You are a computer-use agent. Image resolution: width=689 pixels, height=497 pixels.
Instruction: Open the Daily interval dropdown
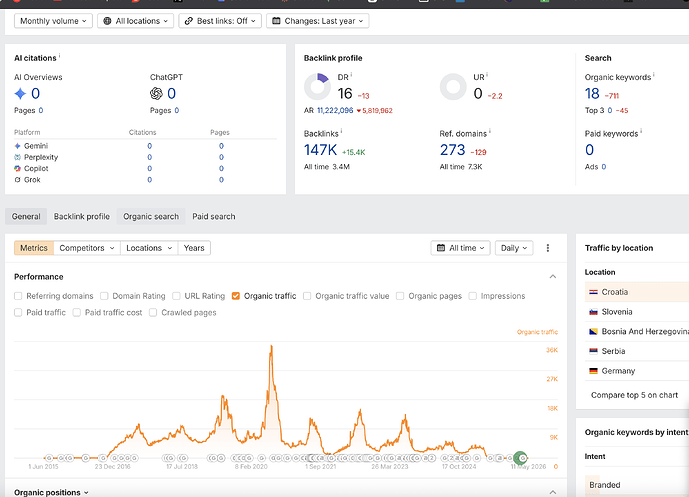514,248
